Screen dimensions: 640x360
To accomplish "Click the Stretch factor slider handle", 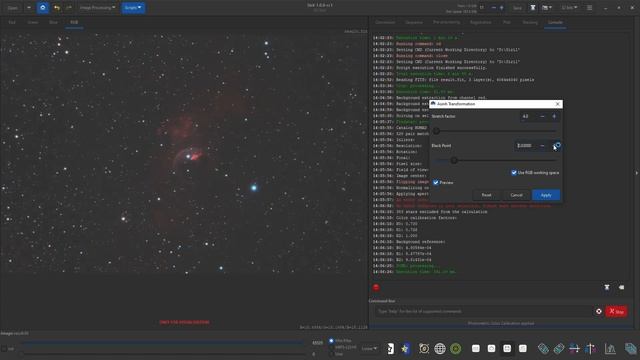I will (436, 131).
